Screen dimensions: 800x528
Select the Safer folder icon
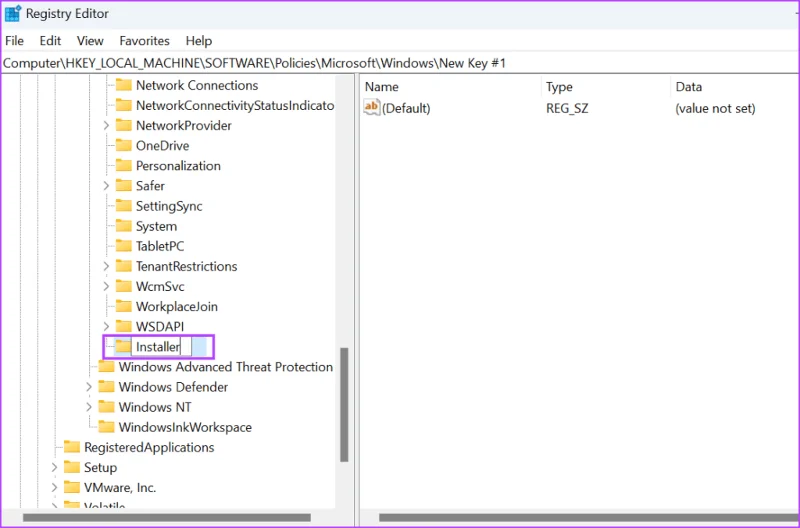[123, 186]
